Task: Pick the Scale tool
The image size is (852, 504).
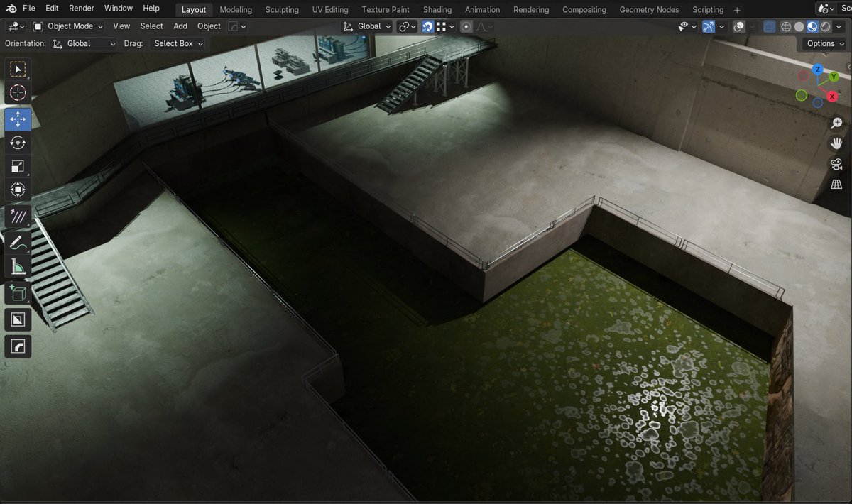Action: click(18, 167)
